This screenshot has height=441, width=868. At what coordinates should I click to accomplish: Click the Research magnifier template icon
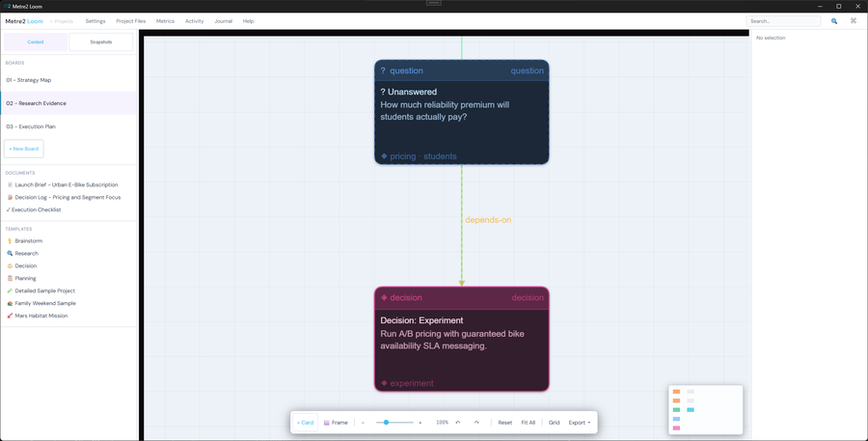point(10,253)
